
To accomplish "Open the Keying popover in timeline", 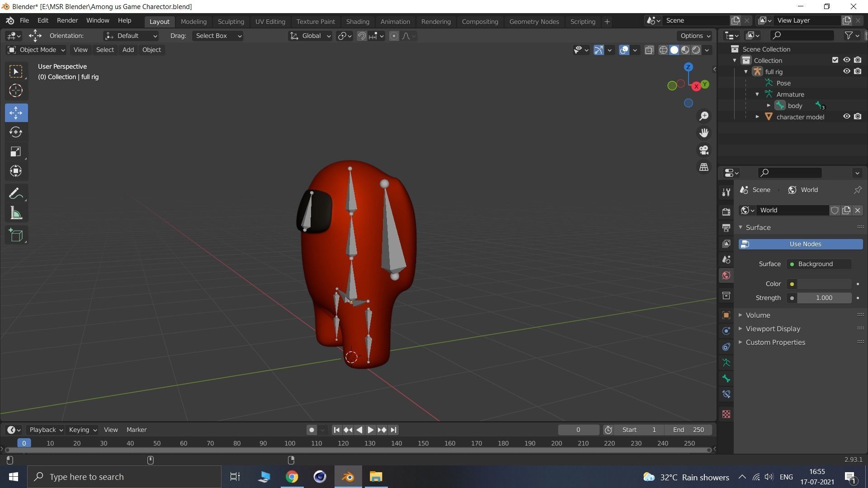I will tap(83, 430).
